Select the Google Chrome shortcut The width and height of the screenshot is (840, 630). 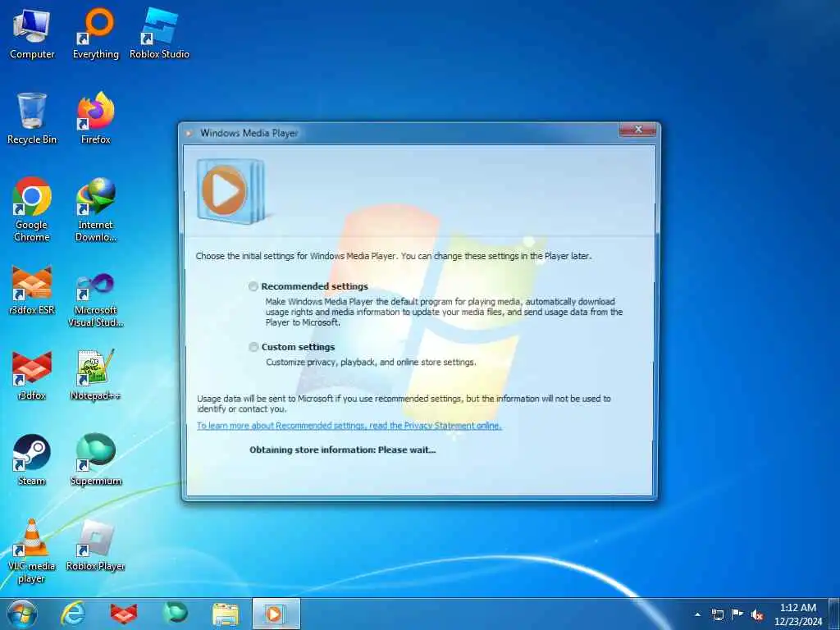tap(32, 209)
